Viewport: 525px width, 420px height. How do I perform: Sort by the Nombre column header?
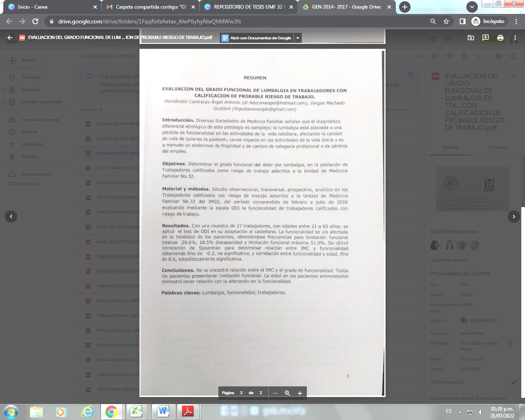tap(88, 110)
